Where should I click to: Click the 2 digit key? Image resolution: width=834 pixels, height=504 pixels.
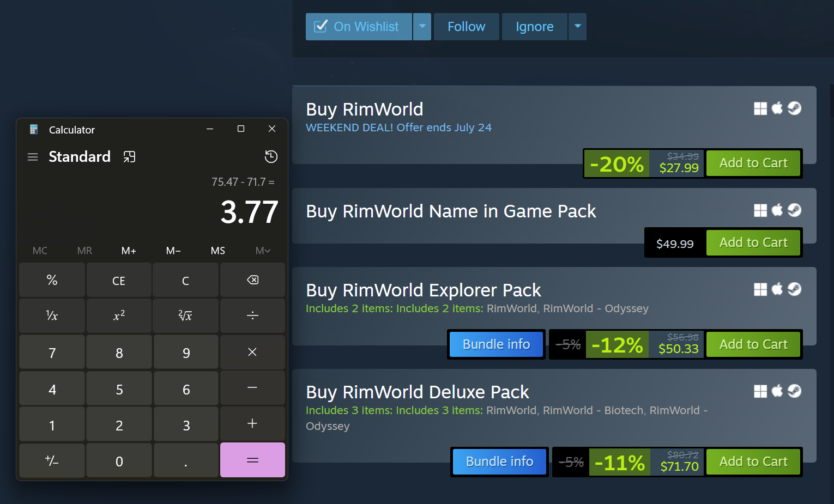point(119,424)
